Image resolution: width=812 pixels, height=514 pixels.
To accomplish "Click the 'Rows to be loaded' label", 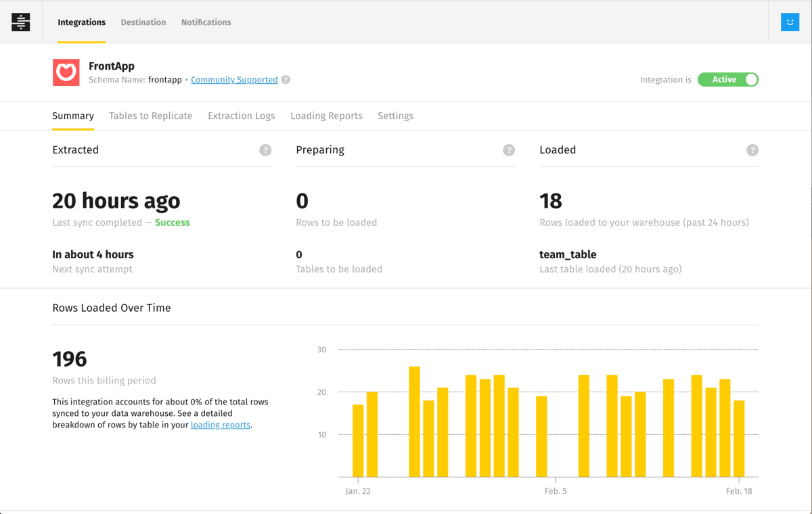I will pyautogui.click(x=336, y=223).
